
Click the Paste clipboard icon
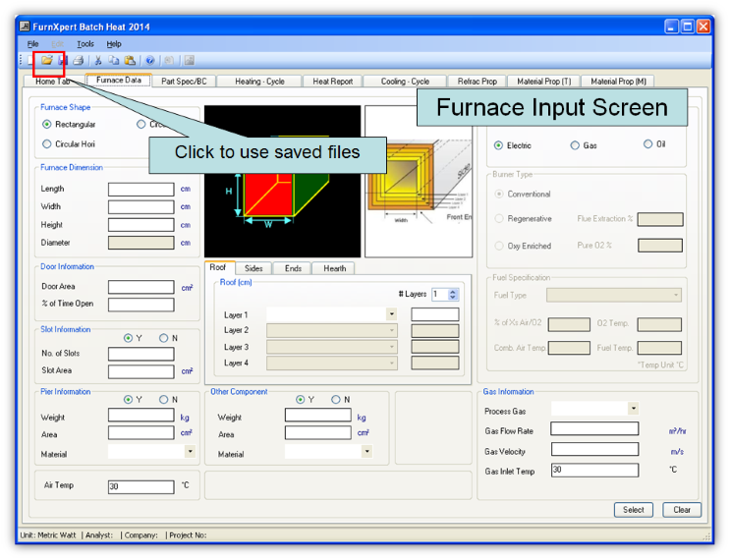130,60
